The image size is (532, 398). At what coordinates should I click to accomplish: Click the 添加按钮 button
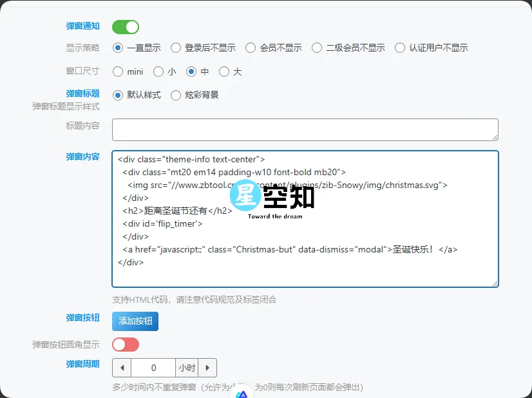pos(135,321)
